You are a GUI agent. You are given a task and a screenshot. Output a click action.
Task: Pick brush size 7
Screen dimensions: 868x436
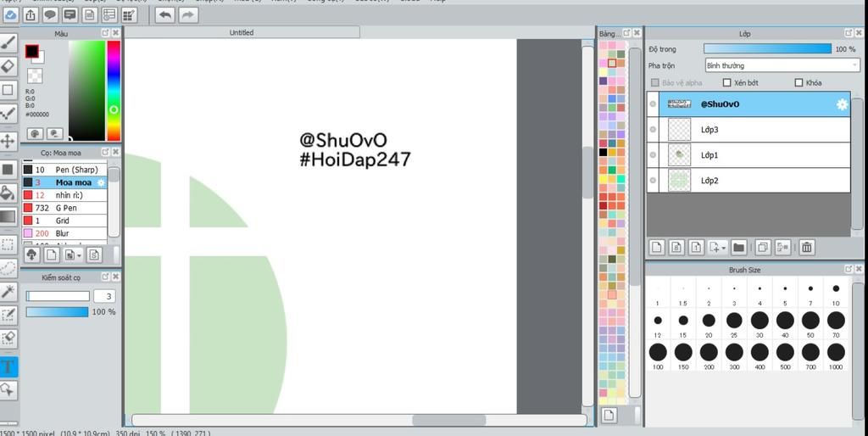[x=810, y=292]
